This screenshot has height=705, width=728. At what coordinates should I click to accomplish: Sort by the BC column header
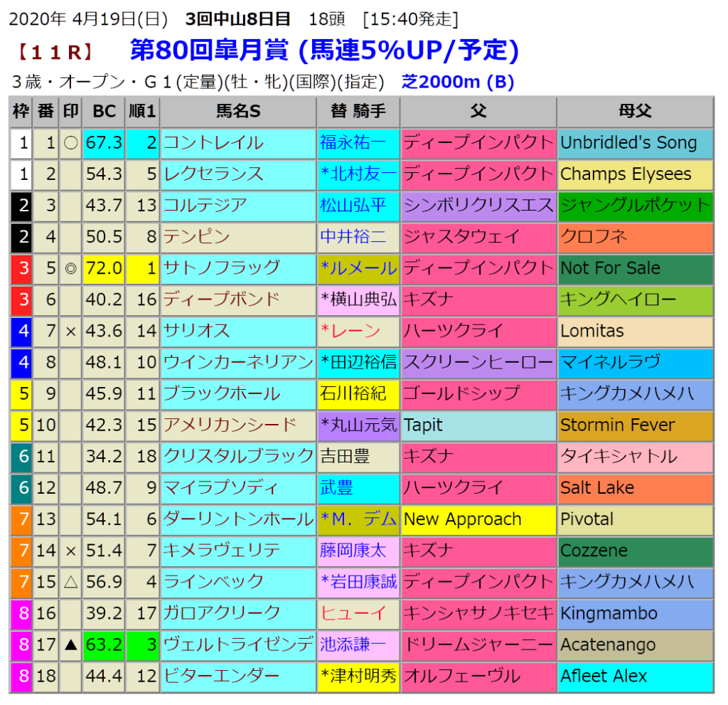(104, 112)
